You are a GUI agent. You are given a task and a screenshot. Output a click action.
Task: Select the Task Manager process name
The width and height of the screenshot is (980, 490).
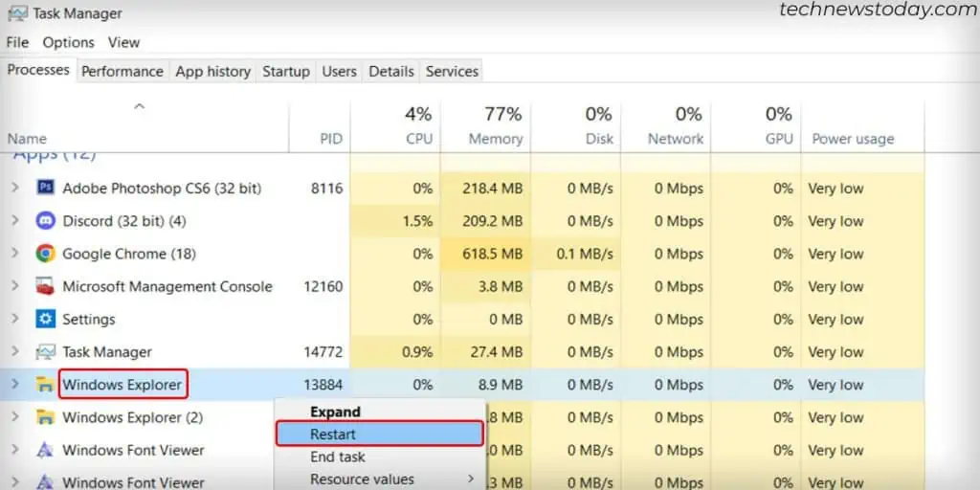(107, 352)
